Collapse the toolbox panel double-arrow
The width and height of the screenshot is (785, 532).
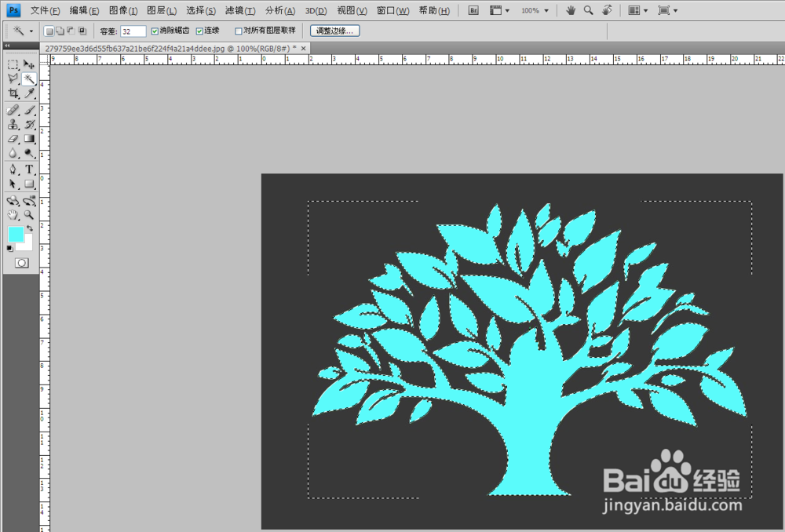(8, 46)
